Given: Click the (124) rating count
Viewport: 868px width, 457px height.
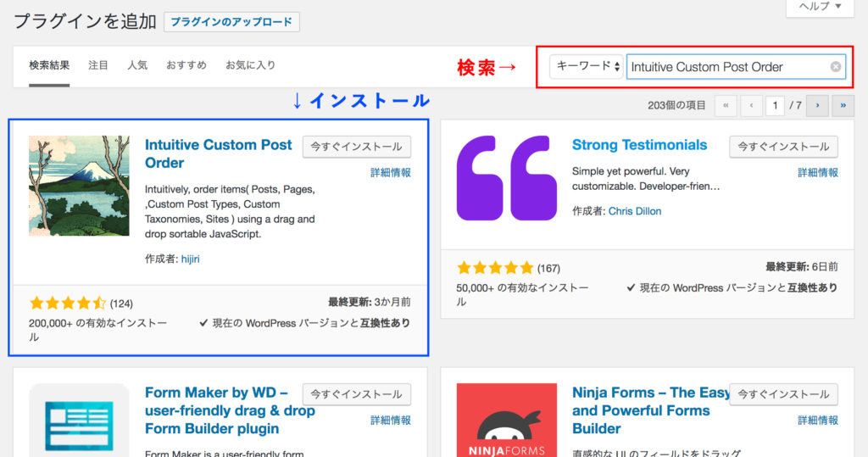Looking at the screenshot, I should (121, 304).
